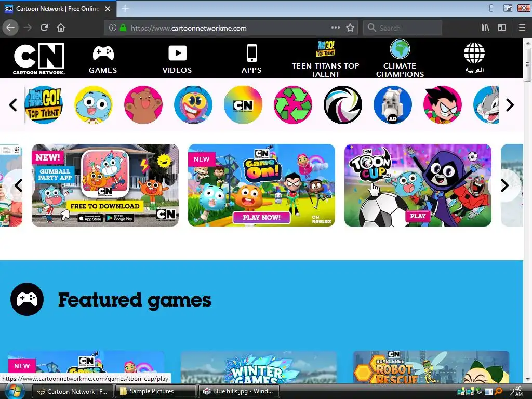Show site information icon
This screenshot has height=399, width=532.
pyautogui.click(x=112, y=28)
